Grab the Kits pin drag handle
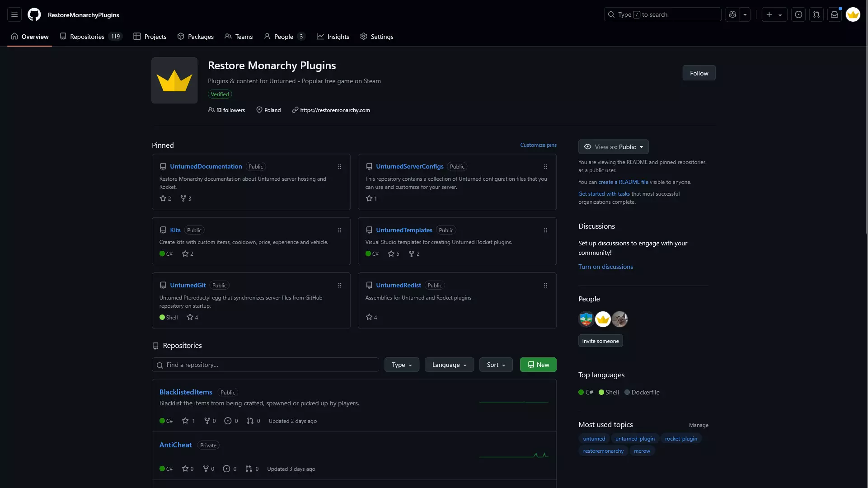The height and width of the screenshot is (488, 868). [340, 230]
